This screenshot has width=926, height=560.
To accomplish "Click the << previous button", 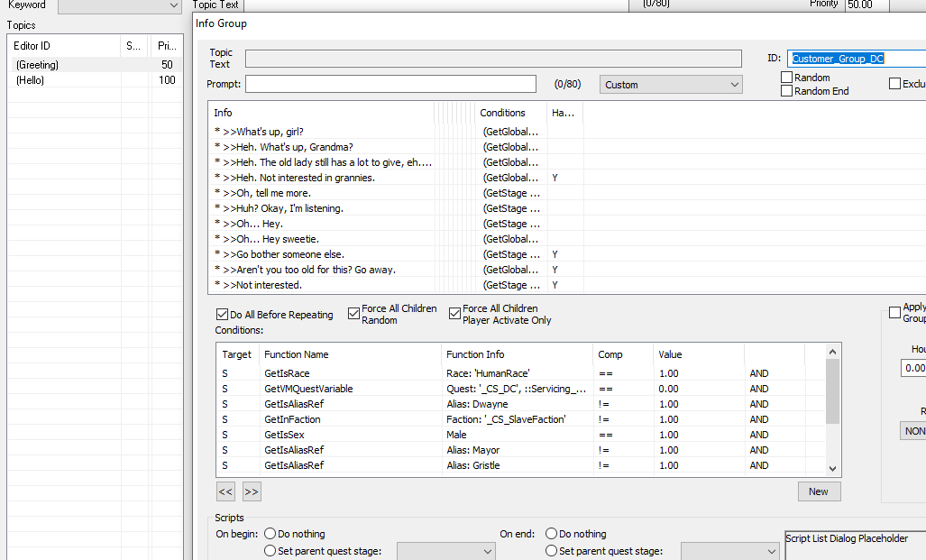I will coord(225,491).
